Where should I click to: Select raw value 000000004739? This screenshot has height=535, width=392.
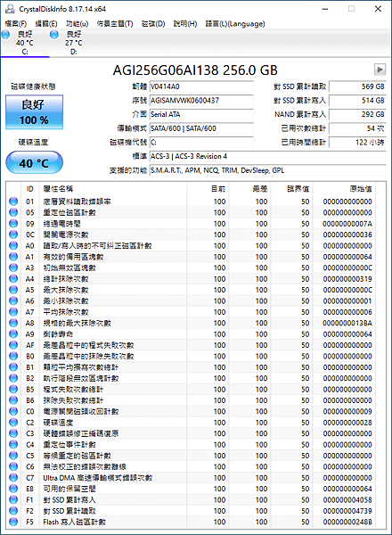[x=347, y=511]
